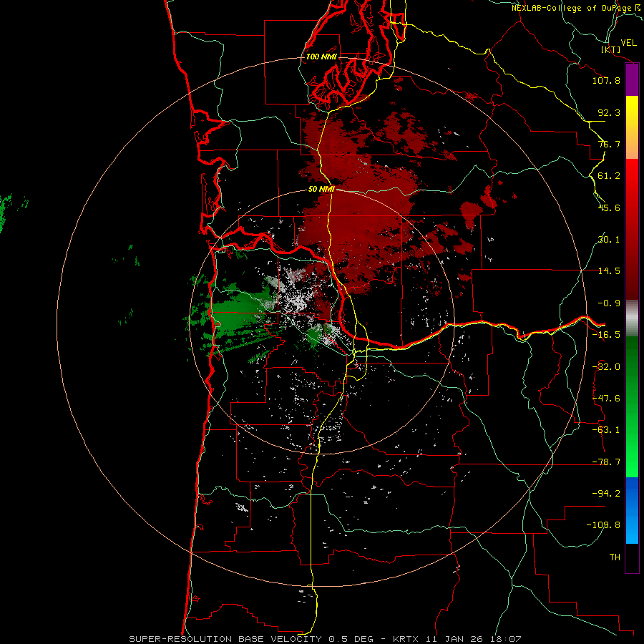
Task: Click the [KT] units label
Action: coord(610,49)
